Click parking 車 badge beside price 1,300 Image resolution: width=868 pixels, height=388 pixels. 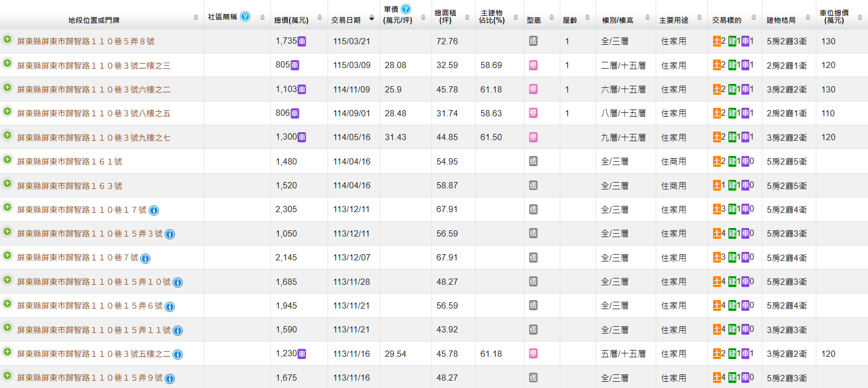(x=302, y=137)
